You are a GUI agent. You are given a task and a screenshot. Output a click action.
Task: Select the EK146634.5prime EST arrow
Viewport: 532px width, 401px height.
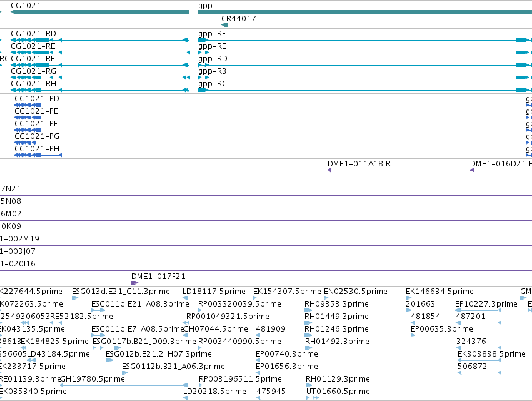coord(408,298)
